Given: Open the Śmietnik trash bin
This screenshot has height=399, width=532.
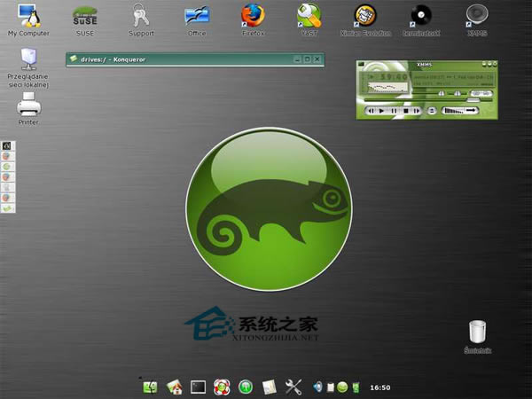Looking at the screenshot, I should tap(477, 332).
